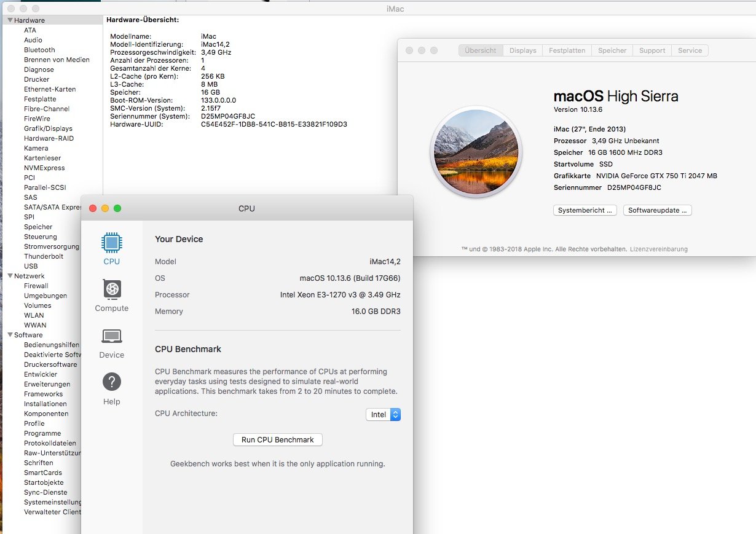Select Volumes under Netzwerk
Viewport: 756px width, 534px height.
tap(37, 305)
